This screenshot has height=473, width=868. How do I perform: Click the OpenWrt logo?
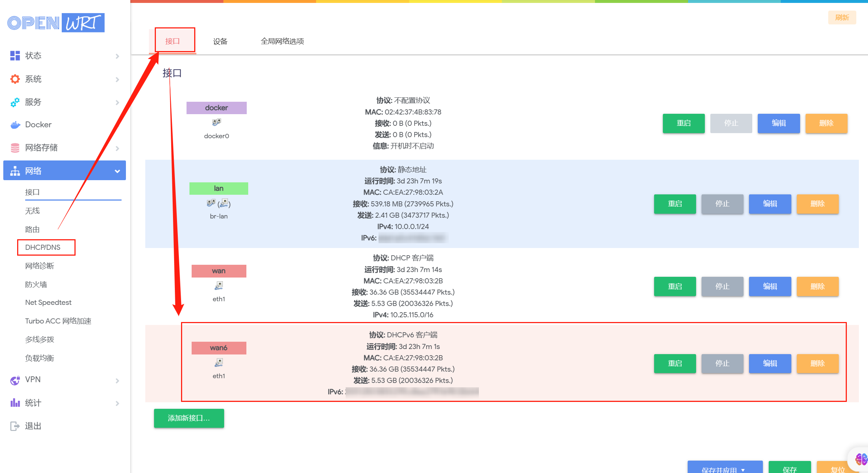coord(56,23)
